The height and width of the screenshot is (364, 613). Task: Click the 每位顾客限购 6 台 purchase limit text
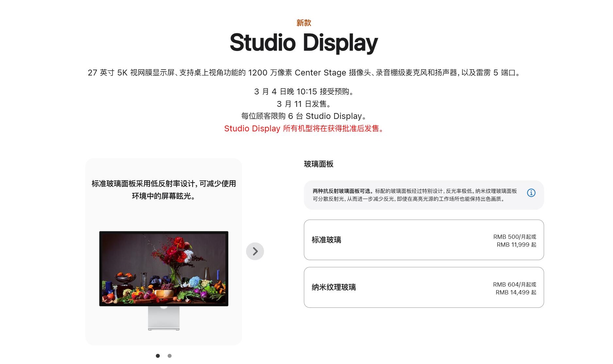pos(304,116)
